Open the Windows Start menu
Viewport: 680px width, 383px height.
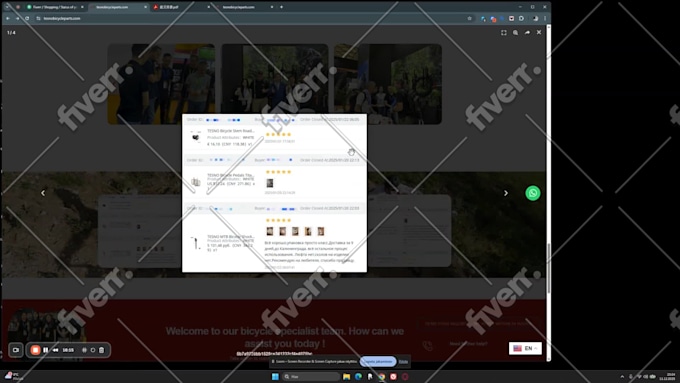275,376
